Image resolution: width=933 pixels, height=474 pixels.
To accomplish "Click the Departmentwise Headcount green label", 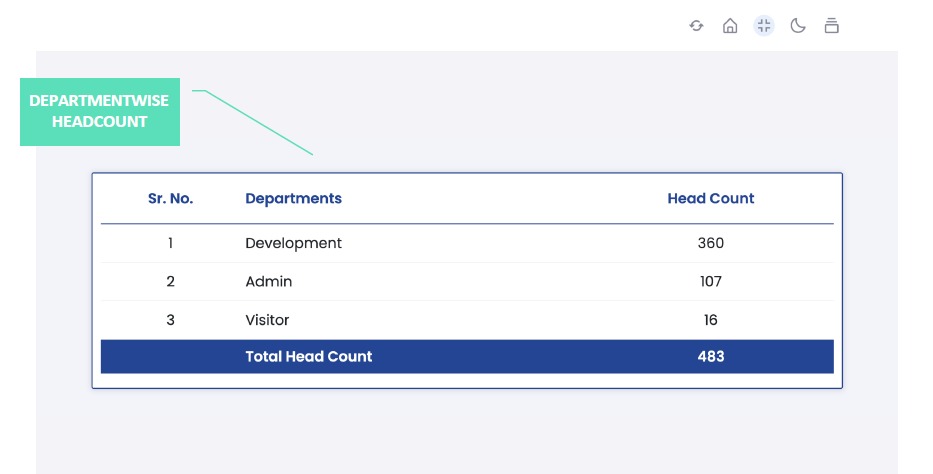I will (100, 111).
